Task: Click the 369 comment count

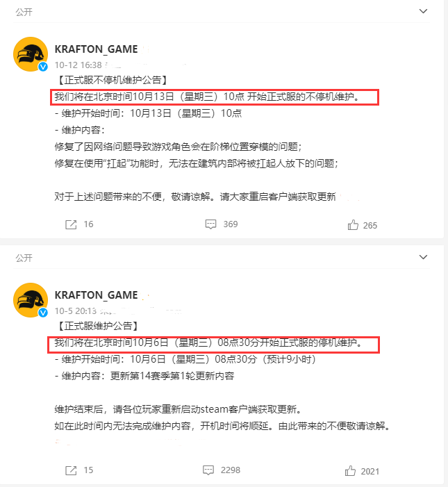Action: click(231, 224)
